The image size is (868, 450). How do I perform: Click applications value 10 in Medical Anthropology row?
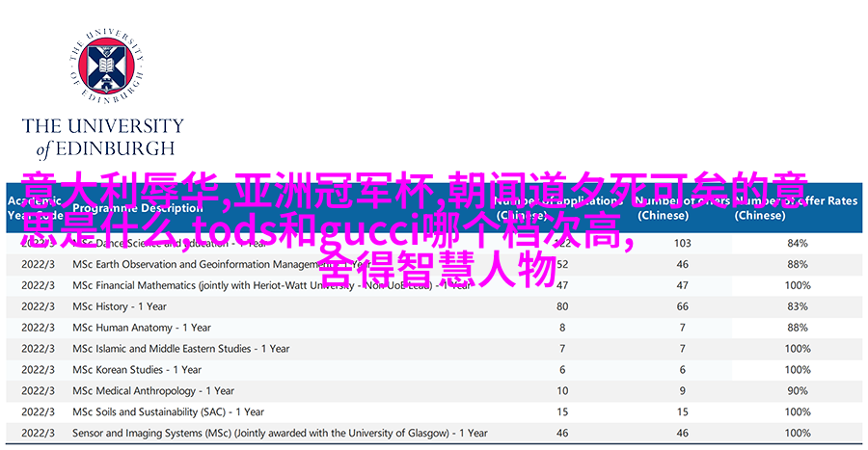coord(562,391)
